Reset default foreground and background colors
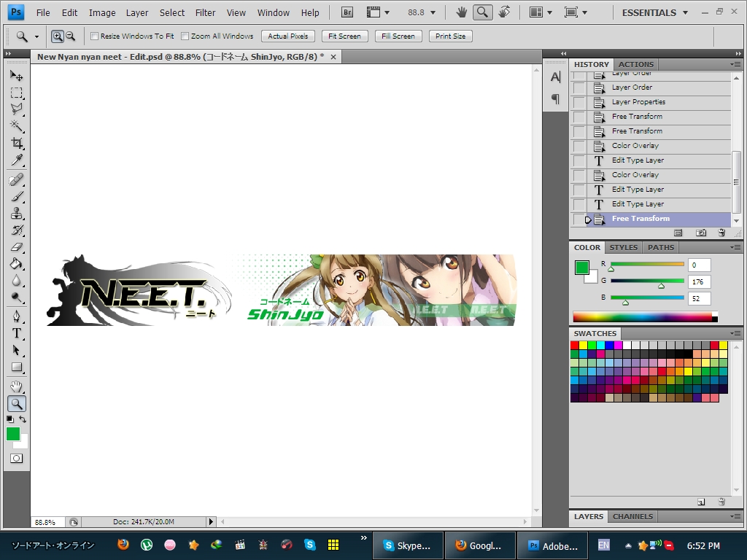This screenshot has width=747, height=560. (x=10, y=419)
